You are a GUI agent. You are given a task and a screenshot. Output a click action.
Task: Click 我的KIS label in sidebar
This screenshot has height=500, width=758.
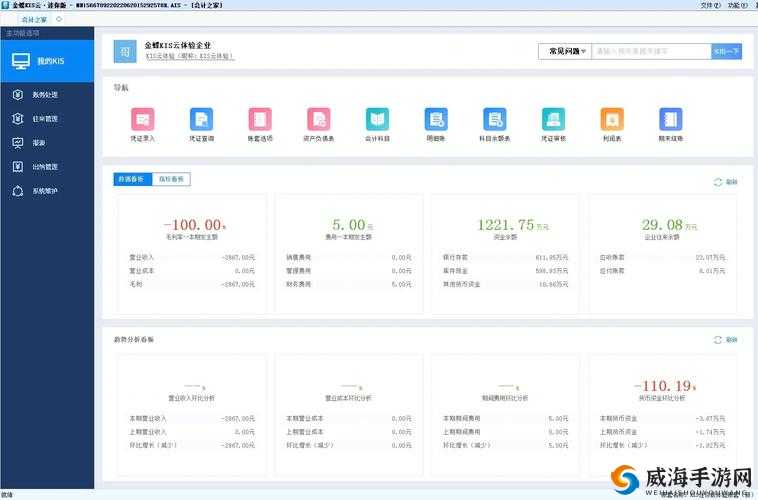(x=51, y=61)
